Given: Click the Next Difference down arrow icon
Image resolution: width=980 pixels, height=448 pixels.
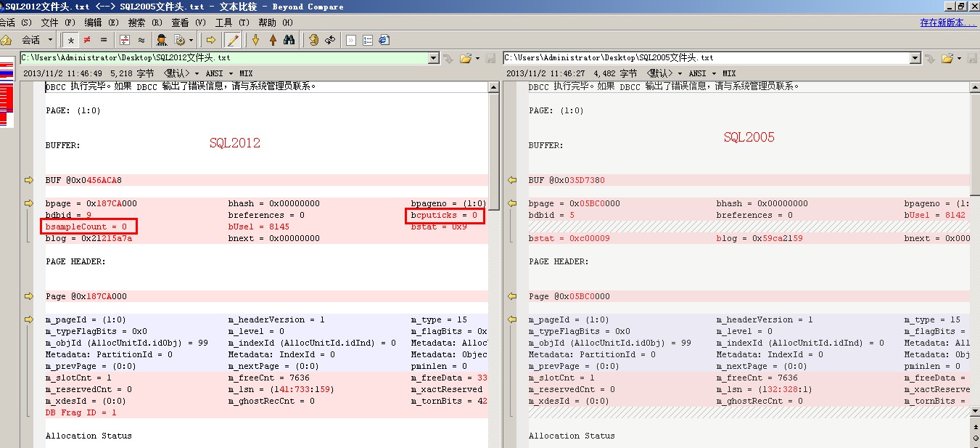Looking at the screenshot, I should pos(255,40).
